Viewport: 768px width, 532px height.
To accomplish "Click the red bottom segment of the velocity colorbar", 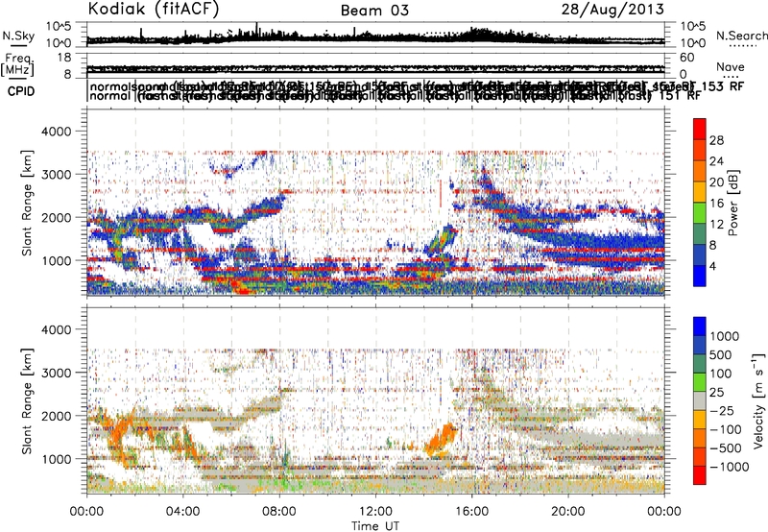I will (x=700, y=475).
